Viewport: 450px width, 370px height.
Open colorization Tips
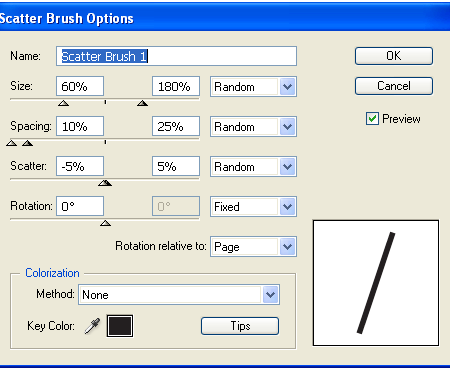click(240, 326)
